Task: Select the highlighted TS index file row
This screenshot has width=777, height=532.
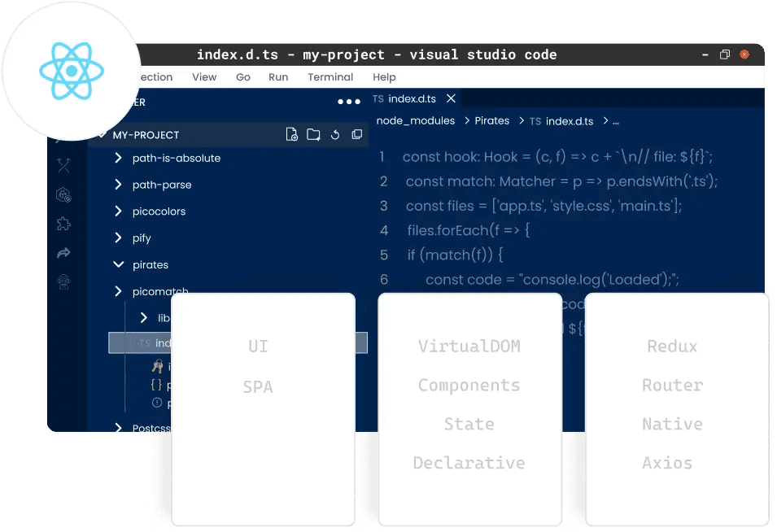Action: [x=238, y=342]
